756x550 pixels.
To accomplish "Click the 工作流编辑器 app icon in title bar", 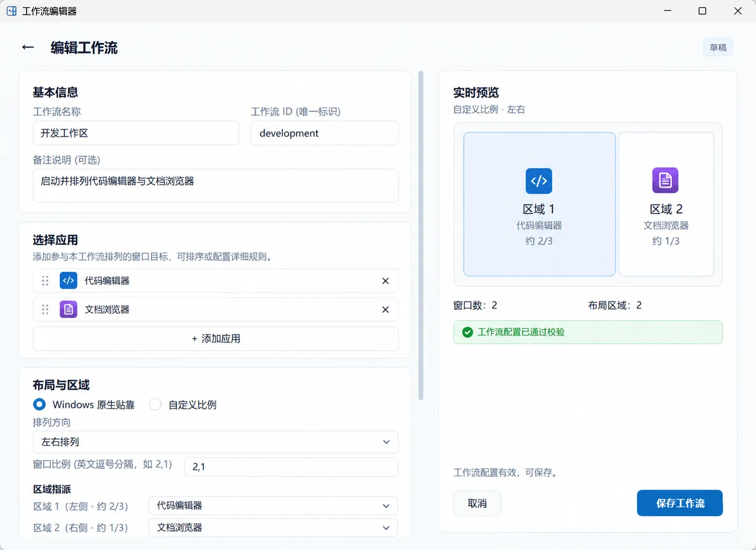I will click(x=11, y=11).
